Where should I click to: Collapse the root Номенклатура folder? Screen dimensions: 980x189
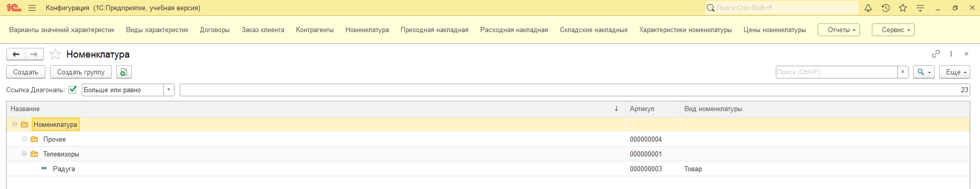(x=14, y=124)
